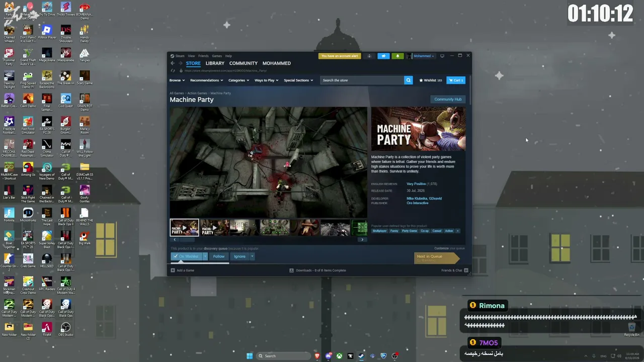The height and width of the screenshot is (362, 644).
Task: Expand the Special Sections dropdown
Action: tap(298, 80)
